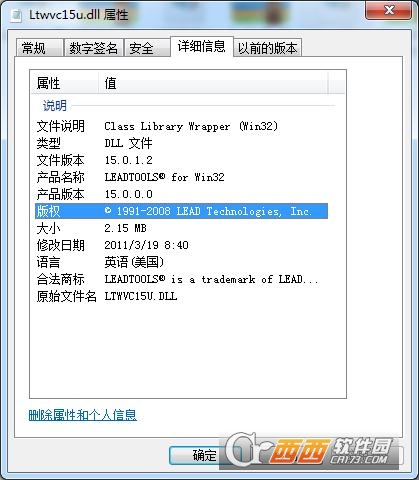Image resolution: width=419 pixels, height=480 pixels.
Task: Switch to the 常规 tab
Action: pyautogui.click(x=39, y=48)
